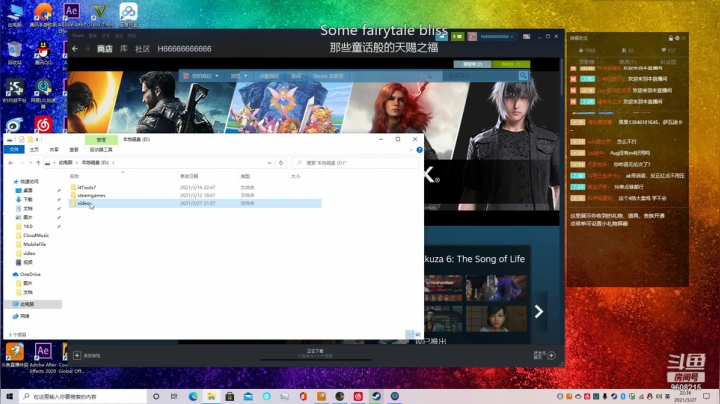720x404 pixels.
Task: Open NetEase Music taskbar icon
Action: coord(358,396)
